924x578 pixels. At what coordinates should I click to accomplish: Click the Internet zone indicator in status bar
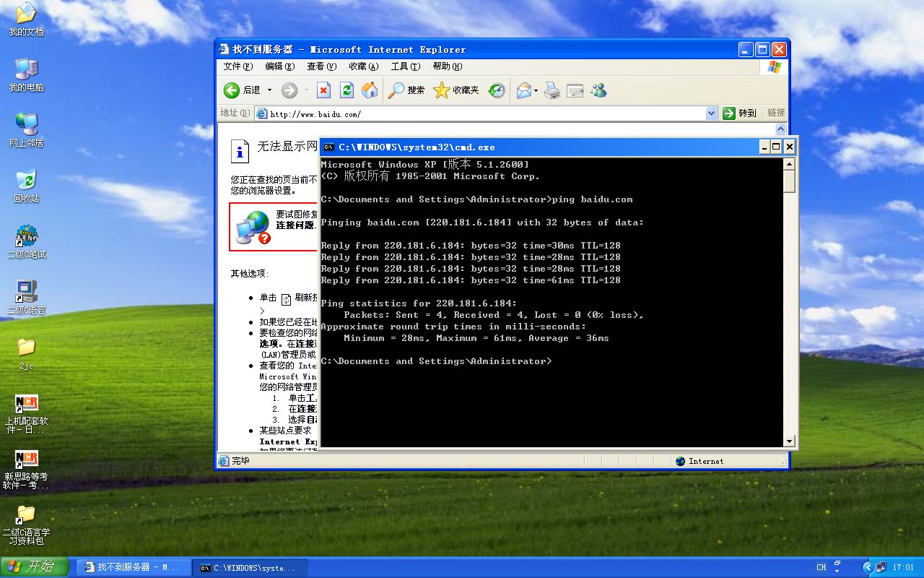coord(700,461)
